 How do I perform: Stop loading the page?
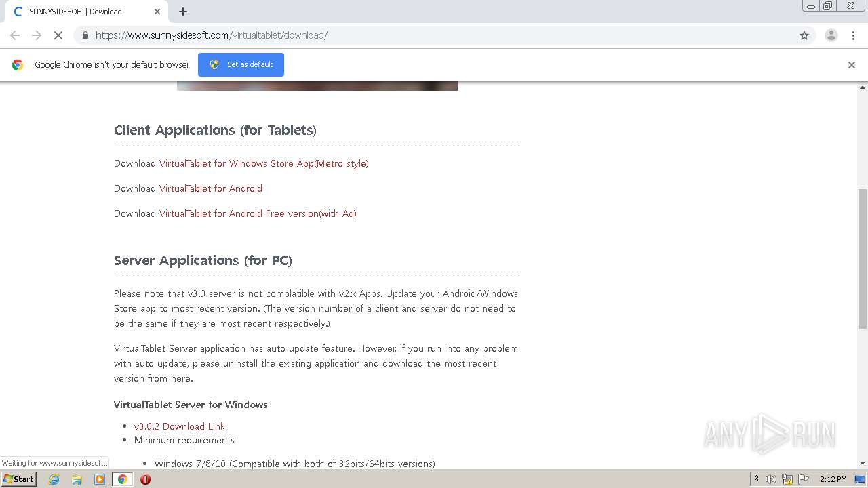coord(58,35)
